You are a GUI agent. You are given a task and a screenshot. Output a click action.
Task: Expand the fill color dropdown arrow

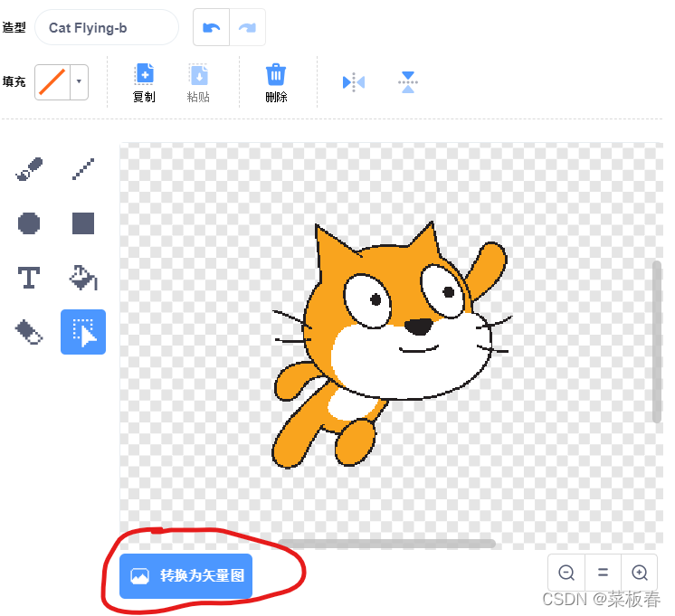[80, 81]
